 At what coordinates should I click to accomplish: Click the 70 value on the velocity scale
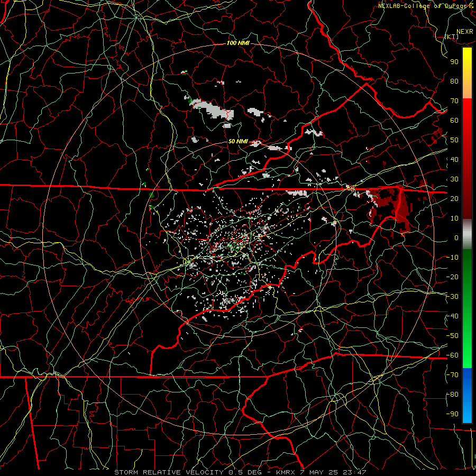coord(454,101)
